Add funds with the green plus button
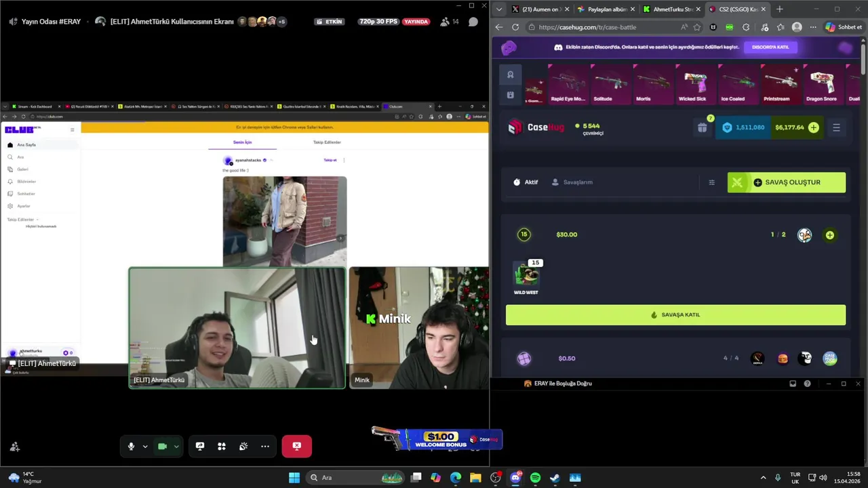 814,127
